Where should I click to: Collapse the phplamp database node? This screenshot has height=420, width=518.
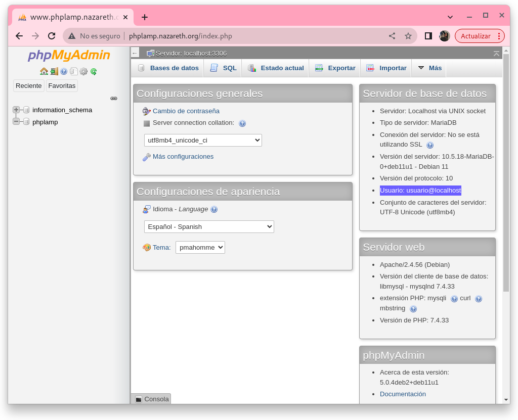pyautogui.click(x=16, y=122)
